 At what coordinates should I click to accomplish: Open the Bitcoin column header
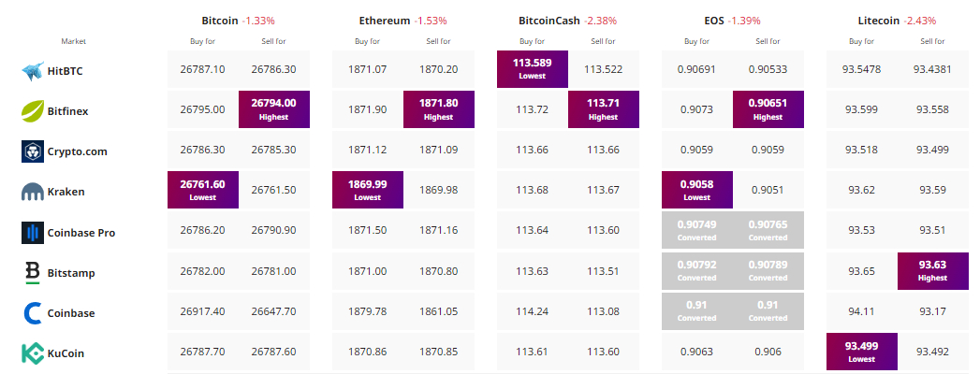coord(220,20)
